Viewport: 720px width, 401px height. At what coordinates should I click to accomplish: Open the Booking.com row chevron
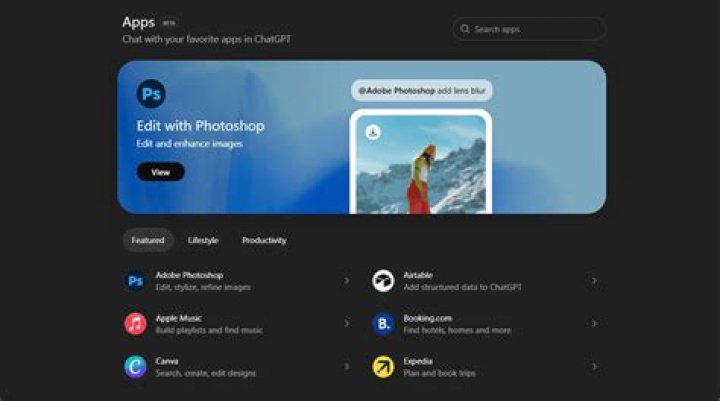tap(594, 324)
